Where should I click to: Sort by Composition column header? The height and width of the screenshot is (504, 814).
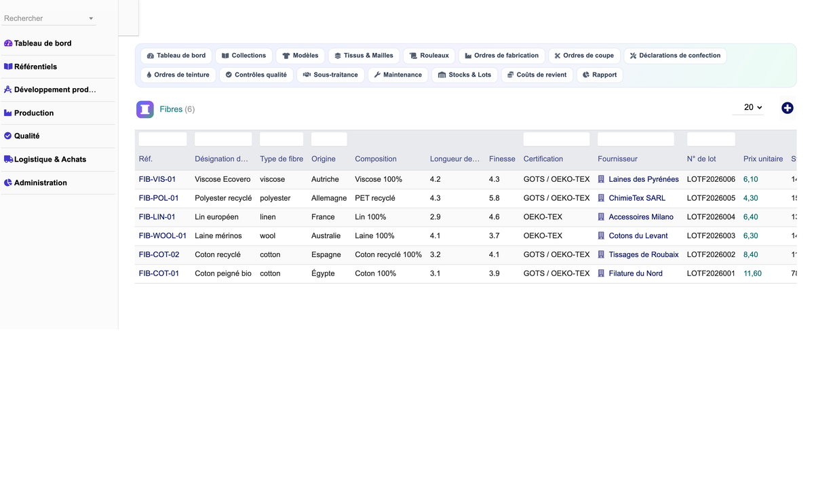(376, 159)
